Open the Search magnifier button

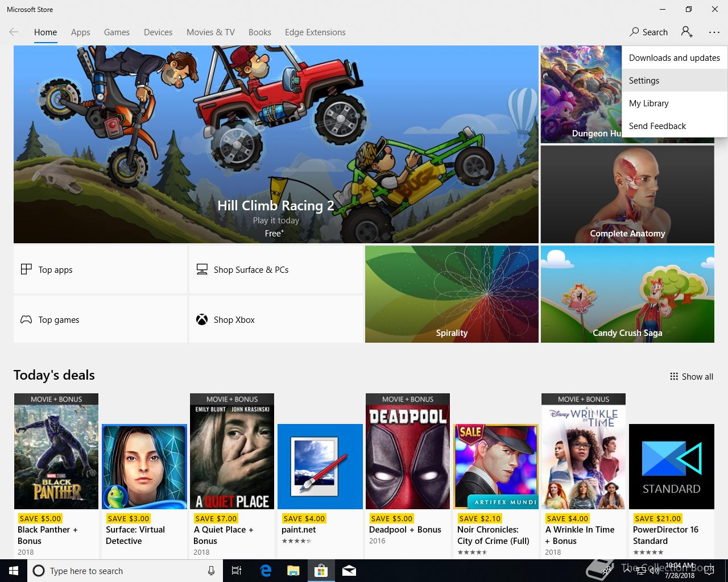pos(648,32)
